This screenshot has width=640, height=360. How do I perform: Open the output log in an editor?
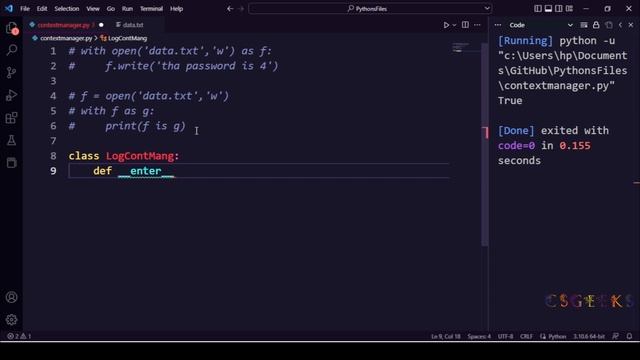(x=609, y=25)
